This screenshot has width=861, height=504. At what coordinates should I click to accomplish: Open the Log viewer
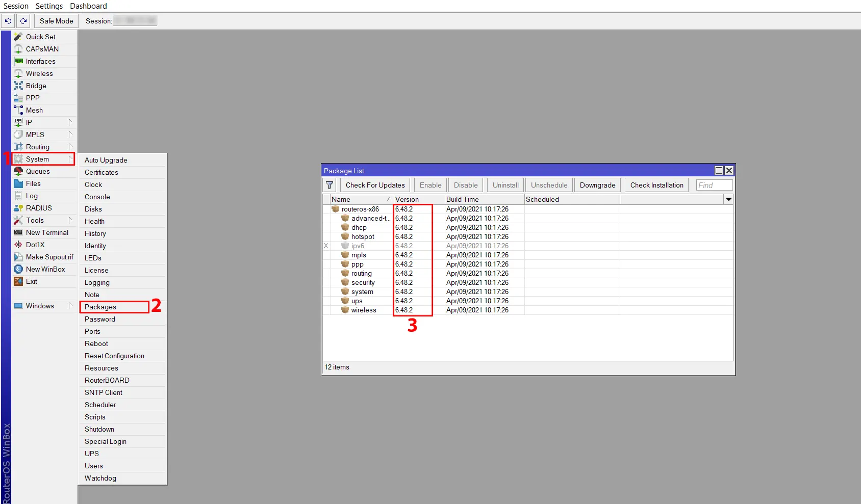(31, 196)
